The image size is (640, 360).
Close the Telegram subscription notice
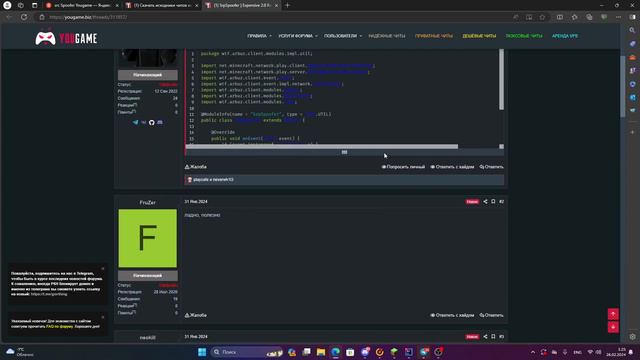tap(103, 269)
